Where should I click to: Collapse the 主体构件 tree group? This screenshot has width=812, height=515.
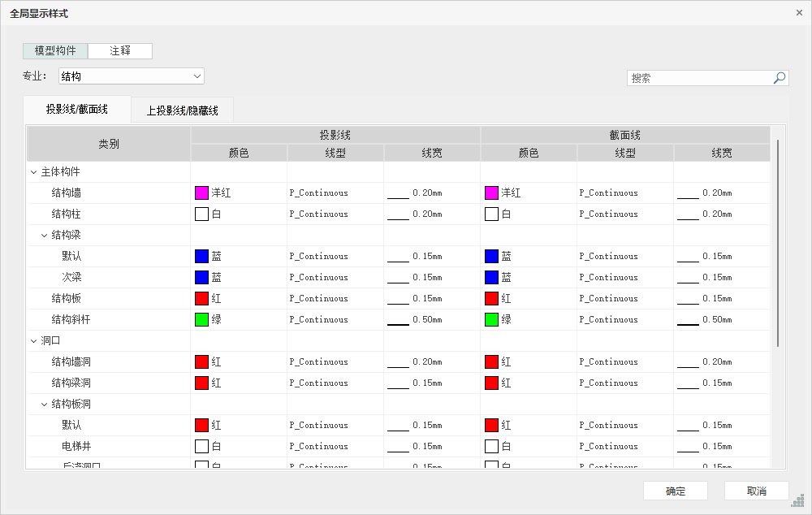coord(33,172)
